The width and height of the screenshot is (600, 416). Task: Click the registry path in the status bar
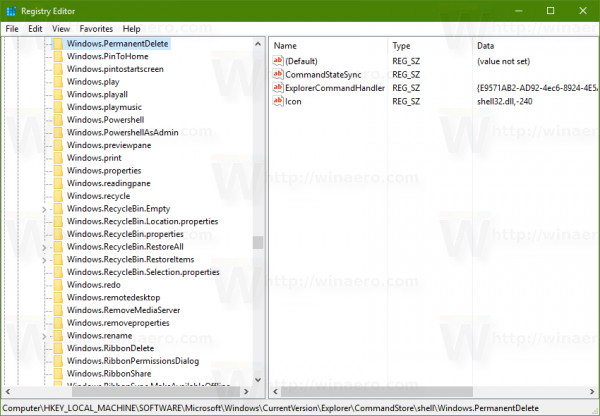point(271,408)
